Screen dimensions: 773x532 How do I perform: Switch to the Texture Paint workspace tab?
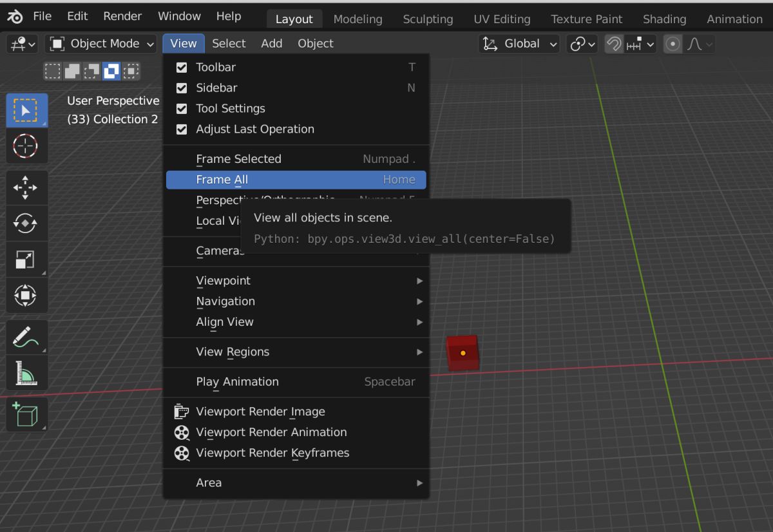point(587,19)
